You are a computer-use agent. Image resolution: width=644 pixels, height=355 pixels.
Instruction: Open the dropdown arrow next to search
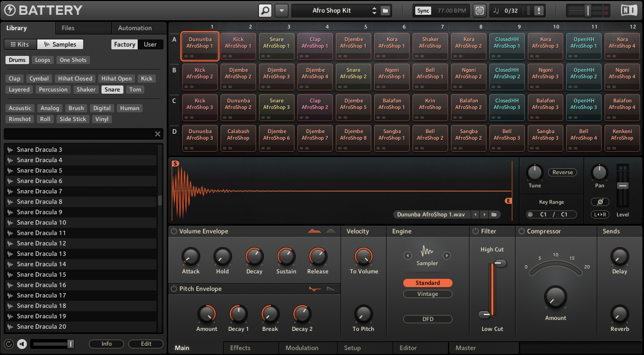(x=281, y=10)
